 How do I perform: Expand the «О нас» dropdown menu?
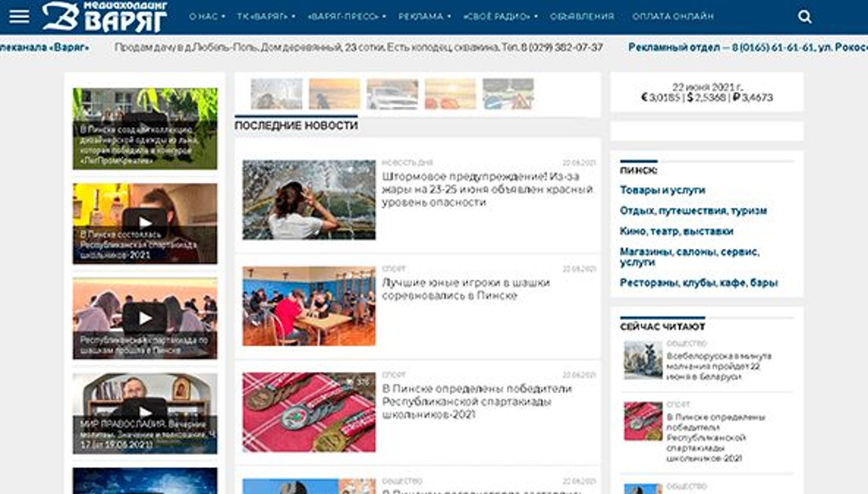click(x=207, y=17)
